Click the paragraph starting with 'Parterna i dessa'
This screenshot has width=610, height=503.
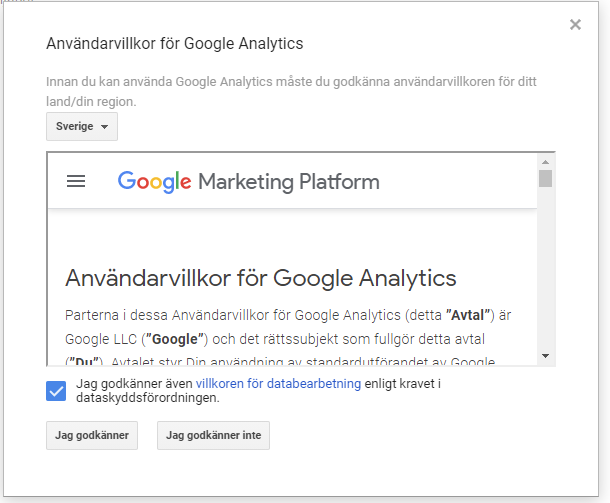pyautogui.click(x=288, y=338)
